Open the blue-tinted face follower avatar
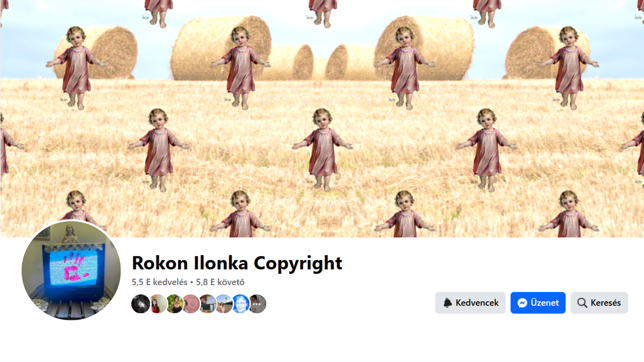Image resolution: width=644 pixels, height=362 pixels. click(x=240, y=304)
